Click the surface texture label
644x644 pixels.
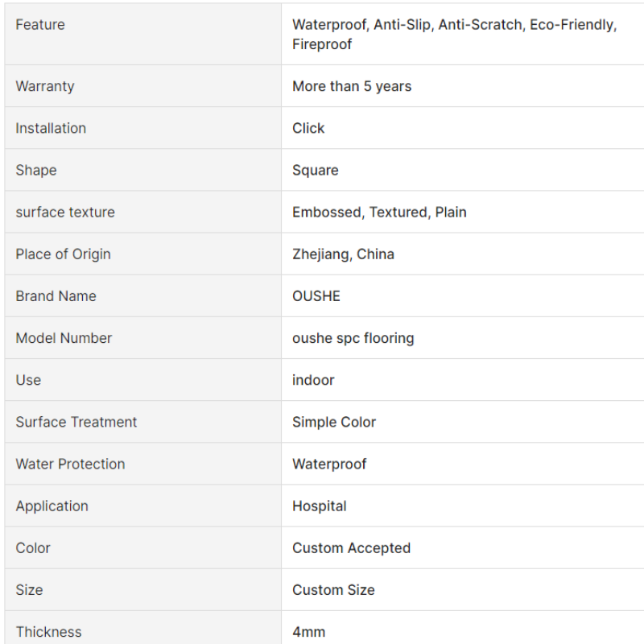(65, 212)
